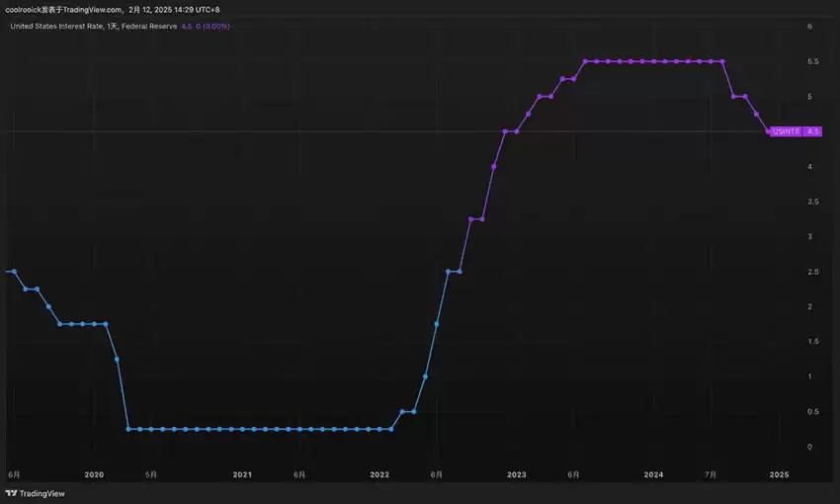The image size is (840, 504).
Task: Click the 5.5 value on the price axis
Action: [x=812, y=61]
